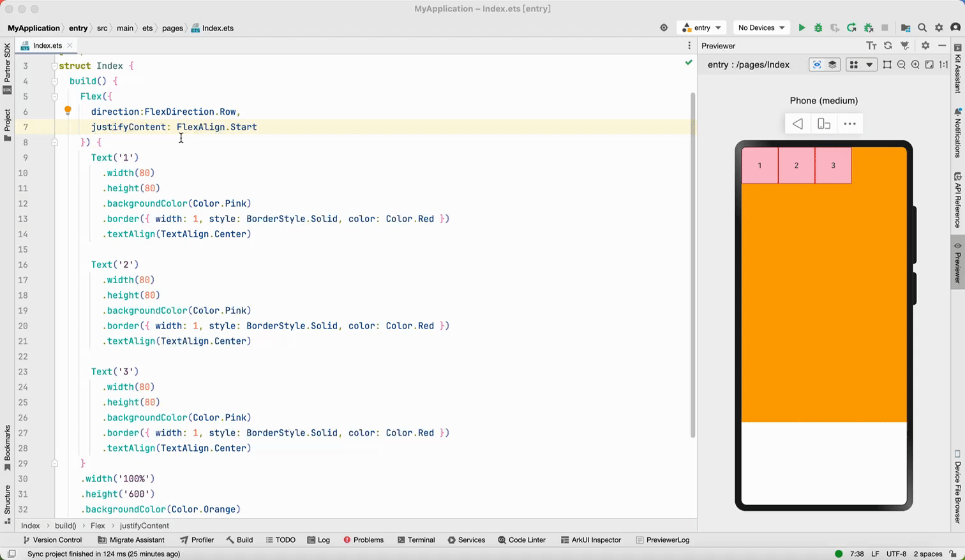Click the back triangle button above the phone
Screen dimensions: 965x560
[x=798, y=124]
